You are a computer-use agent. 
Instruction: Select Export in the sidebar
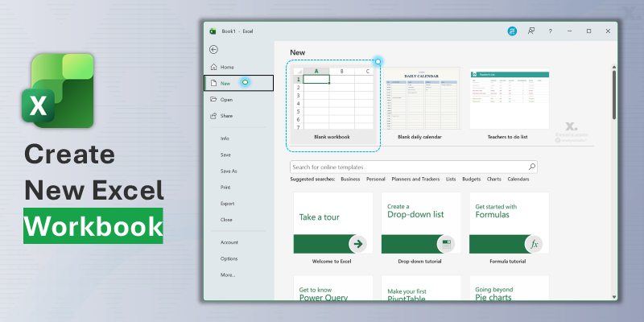point(227,203)
